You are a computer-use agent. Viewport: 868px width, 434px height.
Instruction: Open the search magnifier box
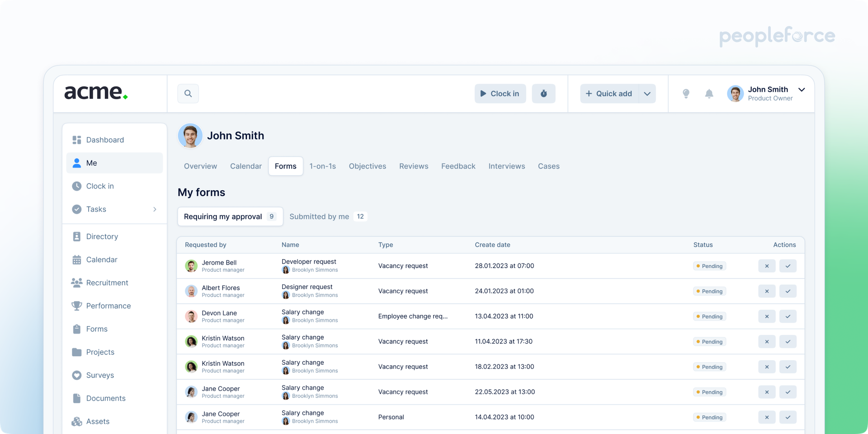coord(188,94)
